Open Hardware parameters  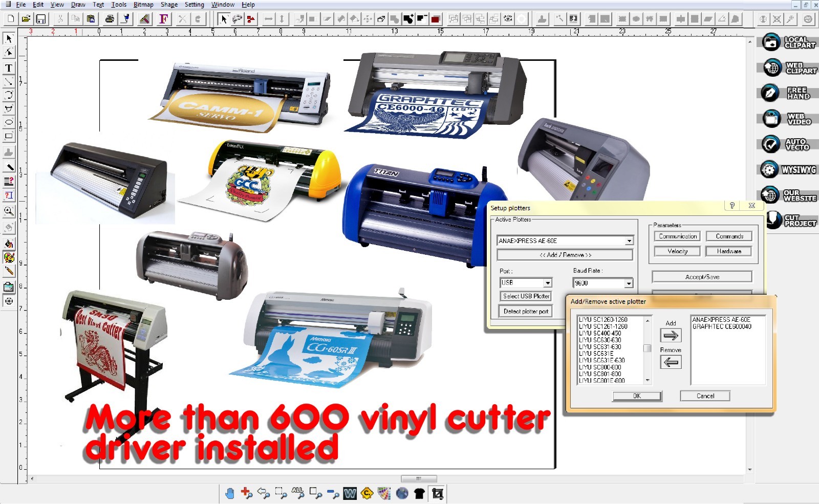click(x=729, y=251)
